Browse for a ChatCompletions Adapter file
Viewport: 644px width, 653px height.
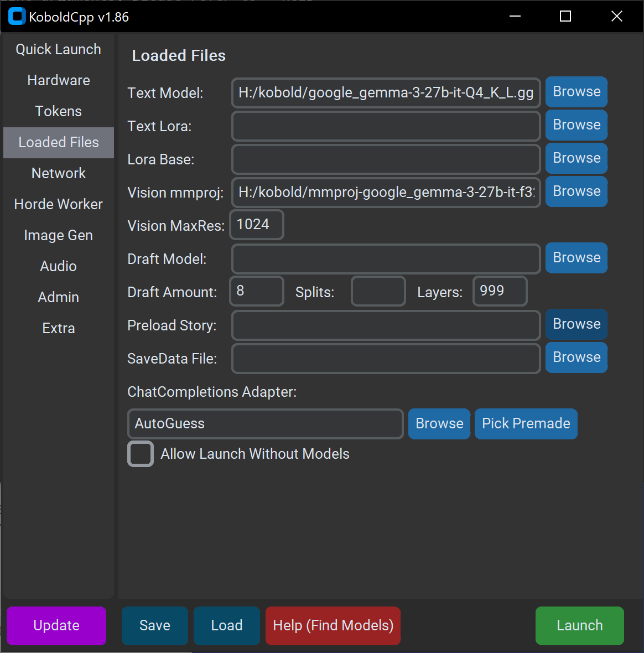pos(439,423)
